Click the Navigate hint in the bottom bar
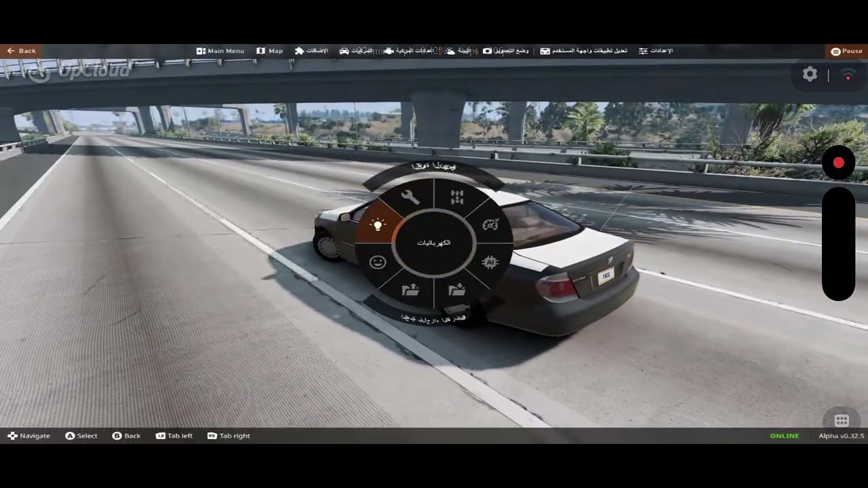 (28, 436)
